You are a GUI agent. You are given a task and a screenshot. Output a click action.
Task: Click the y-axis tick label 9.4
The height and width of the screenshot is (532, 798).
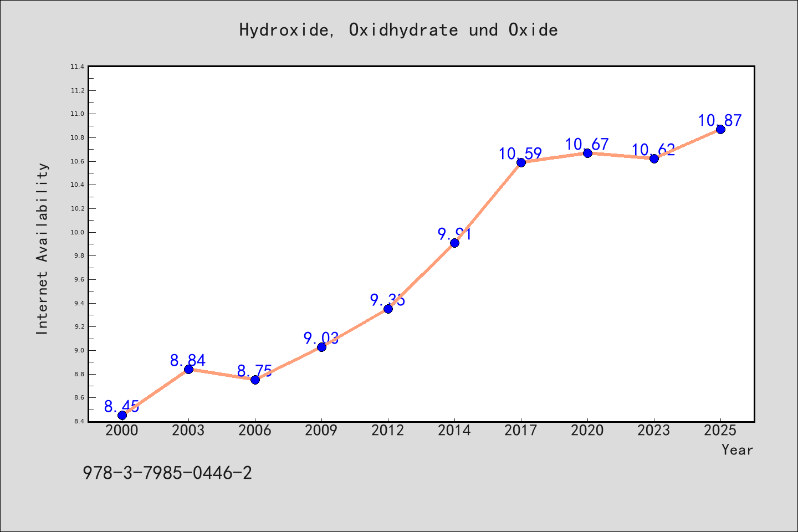(x=79, y=304)
